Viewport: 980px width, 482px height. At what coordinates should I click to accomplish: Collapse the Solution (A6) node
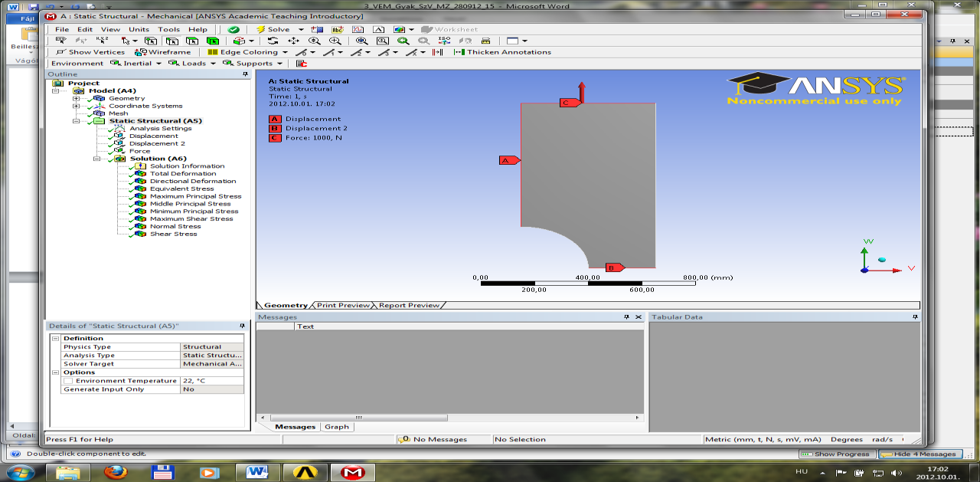pyautogui.click(x=96, y=159)
